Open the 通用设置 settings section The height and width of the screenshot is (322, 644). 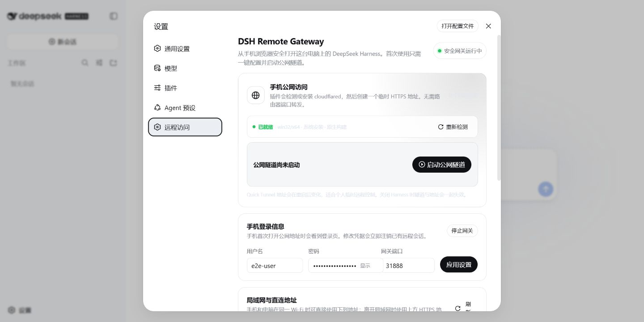coord(185,49)
